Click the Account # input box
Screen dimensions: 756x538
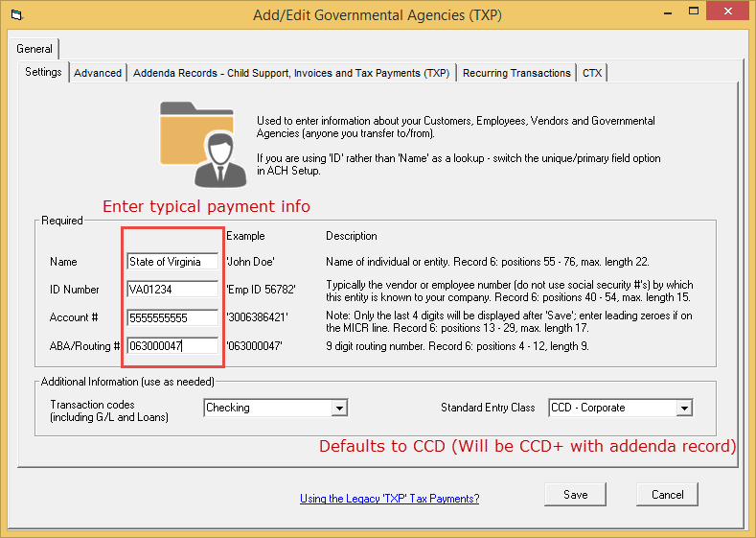172,317
